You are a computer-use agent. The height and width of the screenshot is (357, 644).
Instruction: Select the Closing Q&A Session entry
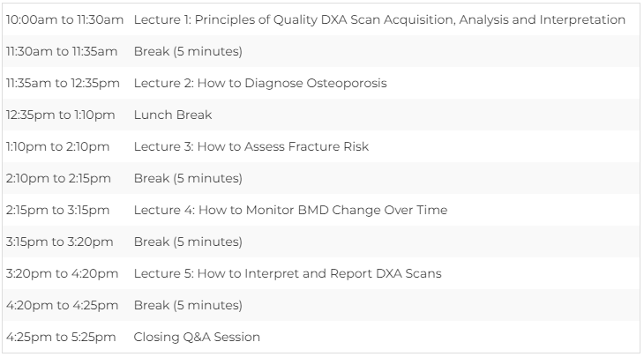(x=197, y=337)
